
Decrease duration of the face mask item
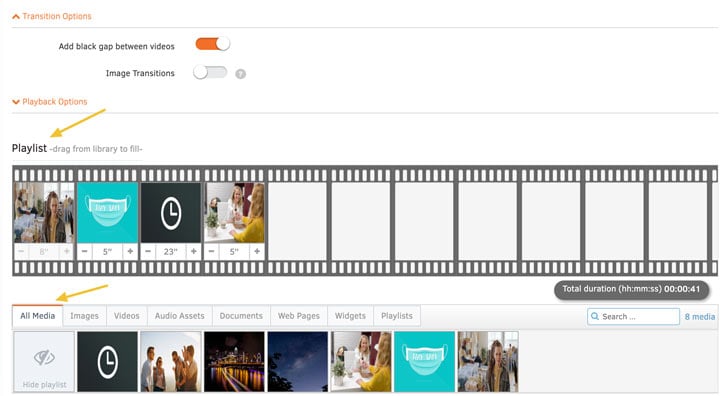point(85,251)
